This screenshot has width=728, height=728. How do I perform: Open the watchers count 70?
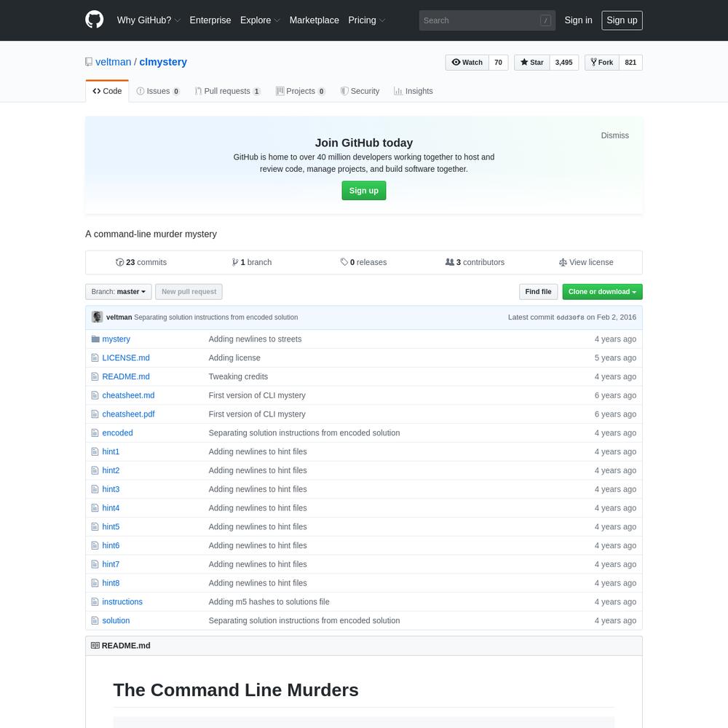pyautogui.click(x=498, y=62)
